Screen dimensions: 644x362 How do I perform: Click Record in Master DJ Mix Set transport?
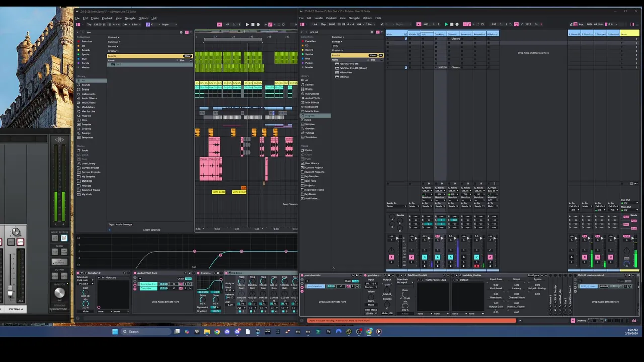[457, 24]
